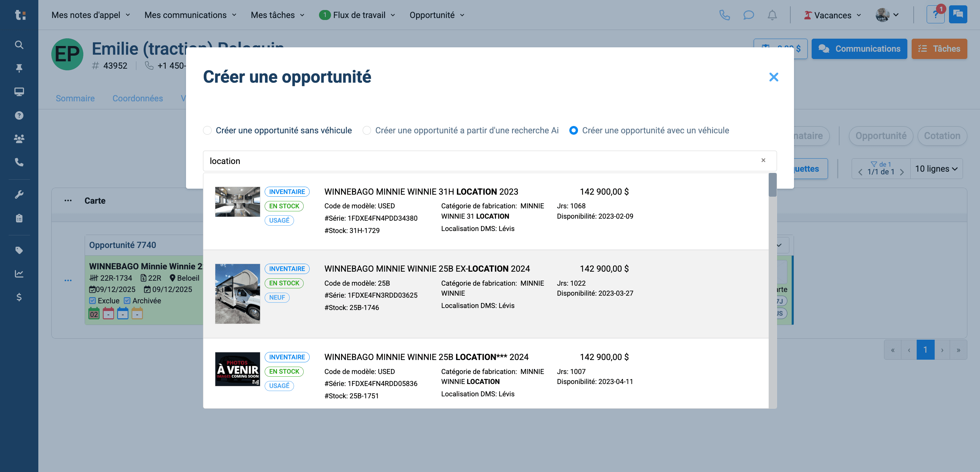Image resolution: width=980 pixels, height=472 pixels.
Task: Expand the Opportunité top menu
Action: 437,15
